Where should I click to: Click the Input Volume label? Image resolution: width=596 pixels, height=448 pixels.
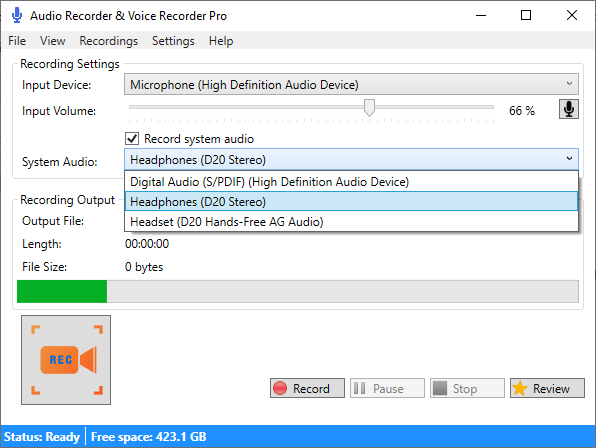[59, 111]
